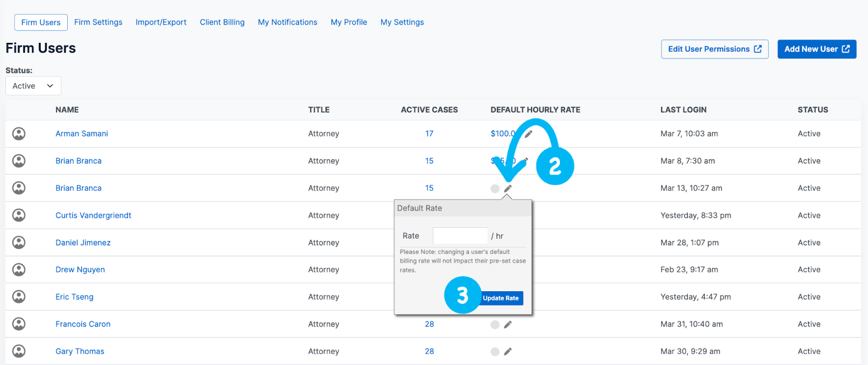
Task: Open the My Notifications tab
Action: [x=288, y=22]
